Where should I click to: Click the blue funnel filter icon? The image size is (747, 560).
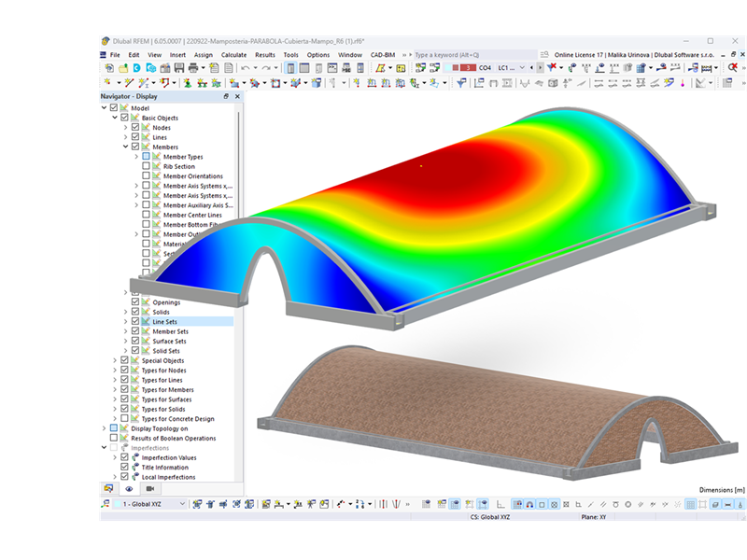(460, 83)
